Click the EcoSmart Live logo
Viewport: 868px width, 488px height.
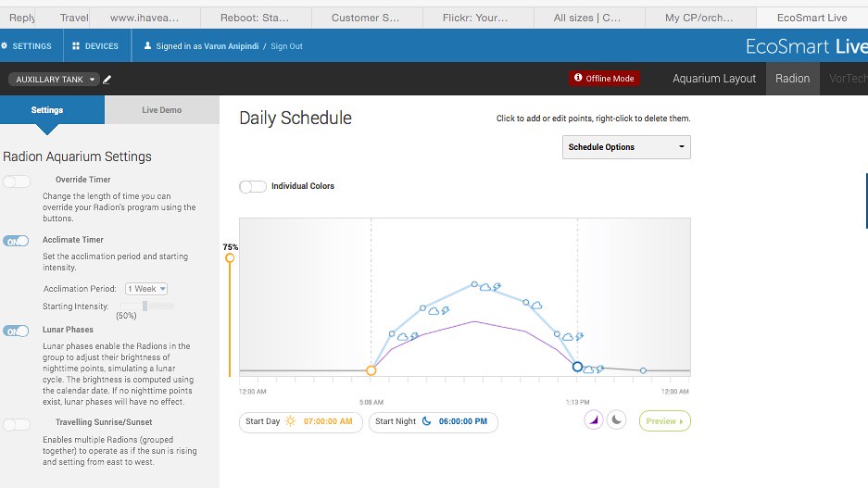(x=807, y=46)
